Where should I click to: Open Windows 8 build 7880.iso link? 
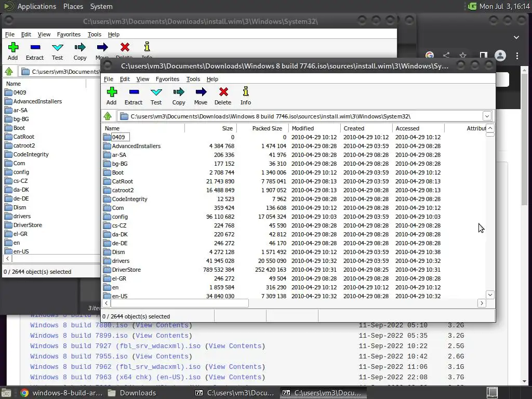click(79, 325)
